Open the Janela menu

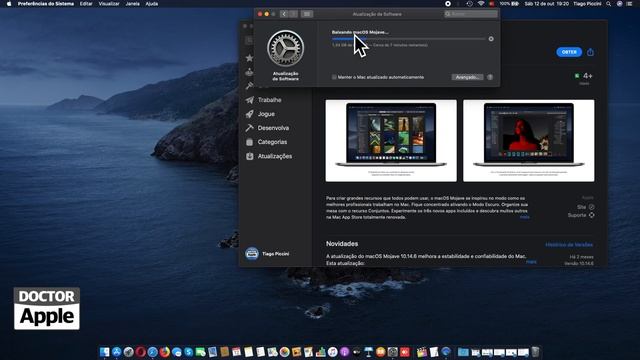pyautogui.click(x=133, y=4)
